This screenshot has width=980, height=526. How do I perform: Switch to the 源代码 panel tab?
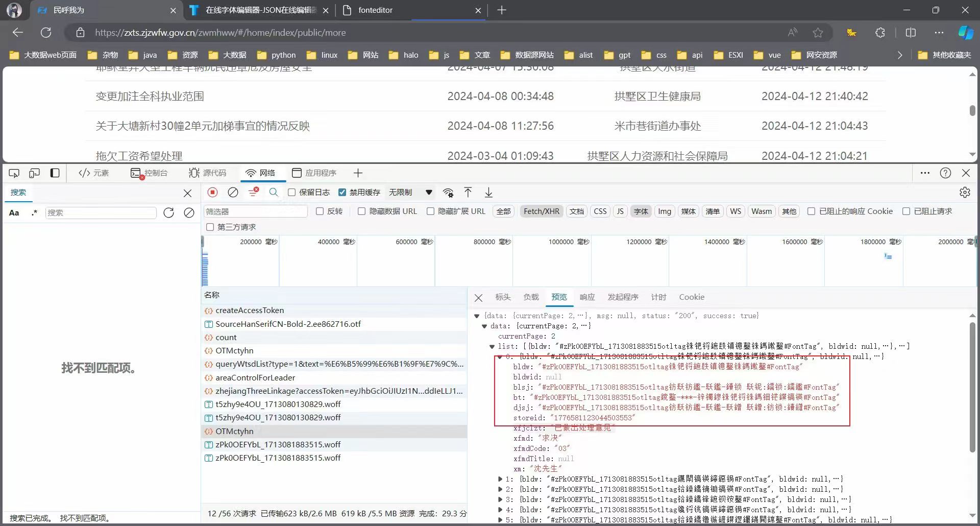pos(207,173)
